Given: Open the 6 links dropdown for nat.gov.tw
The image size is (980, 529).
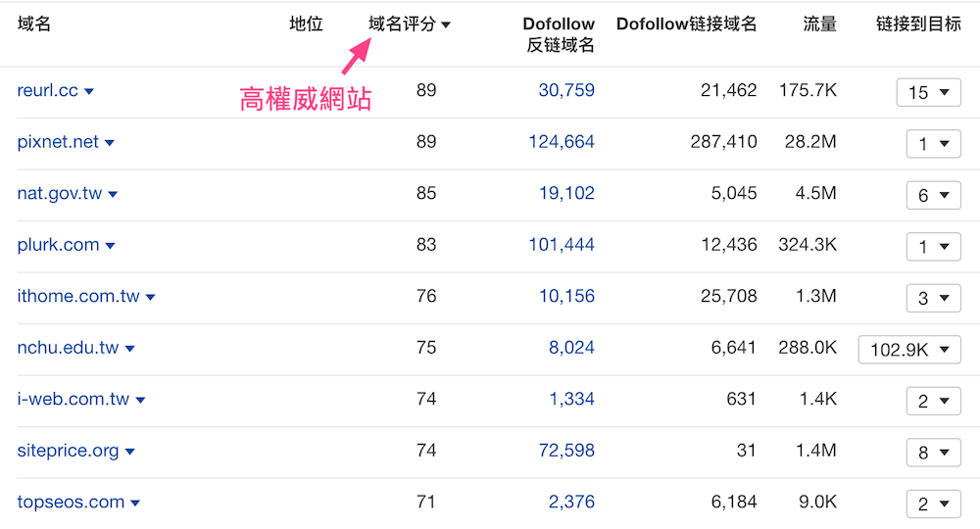Looking at the screenshot, I should 933,196.
